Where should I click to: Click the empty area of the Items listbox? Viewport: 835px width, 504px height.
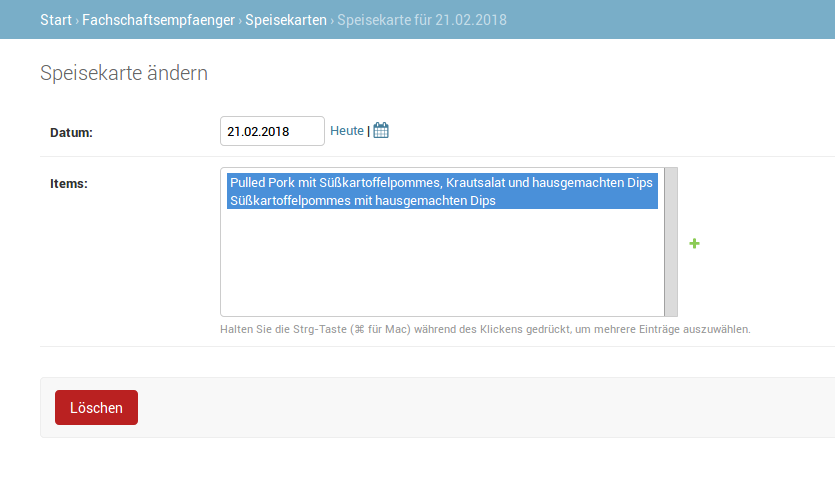442,262
